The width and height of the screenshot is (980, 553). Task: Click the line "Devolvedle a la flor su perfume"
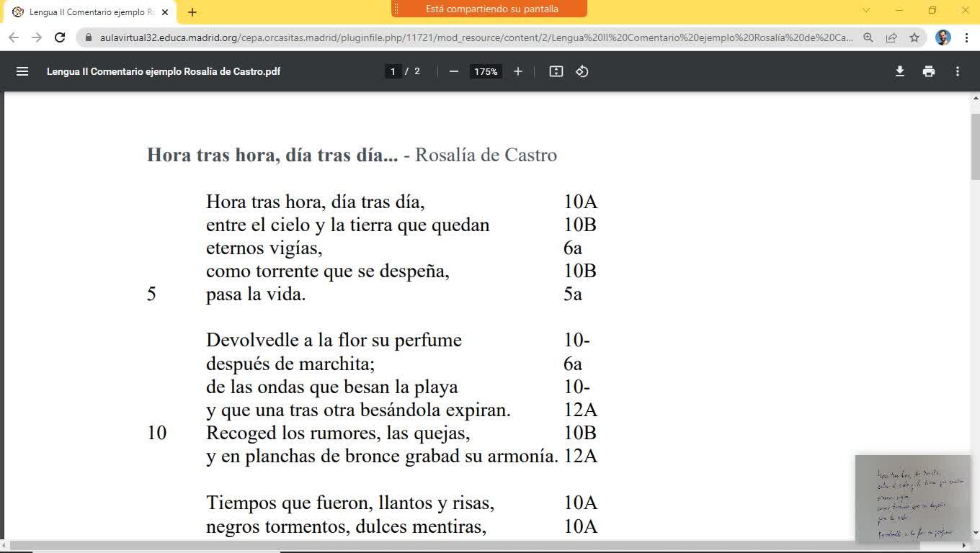coord(334,340)
